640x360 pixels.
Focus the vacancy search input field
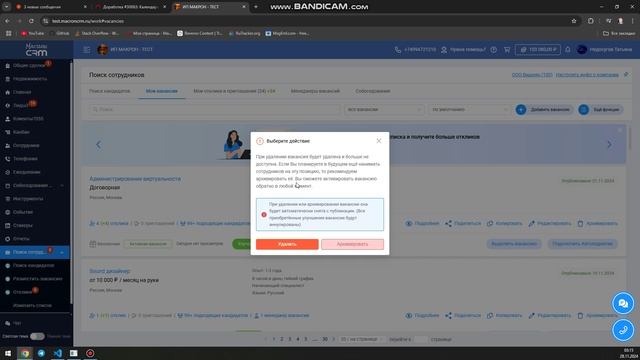(x=214, y=109)
